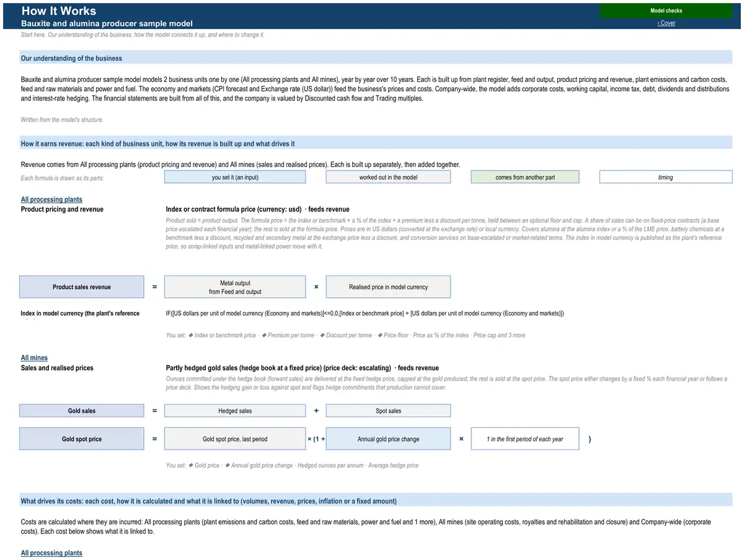Click the 'comes from another part' legend box
The image size is (744, 560).
[525, 177]
